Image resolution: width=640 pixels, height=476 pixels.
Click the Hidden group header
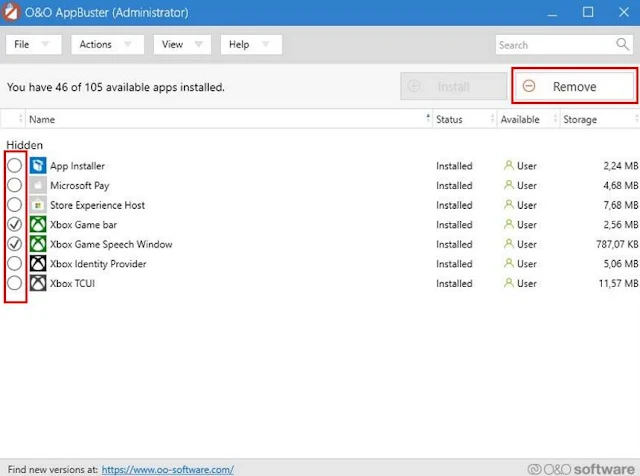tap(24, 145)
